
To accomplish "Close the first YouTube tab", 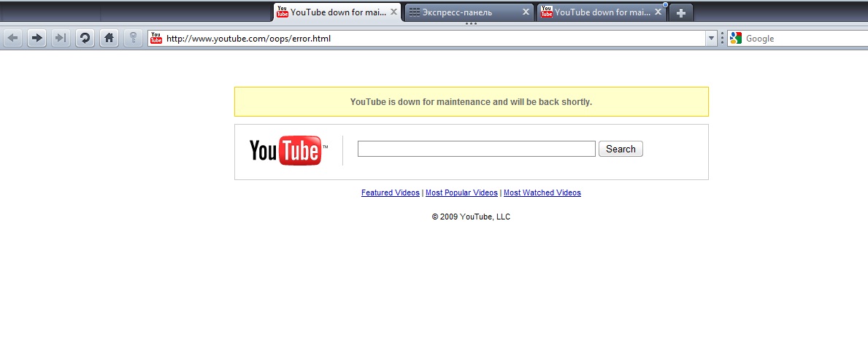I will (393, 12).
